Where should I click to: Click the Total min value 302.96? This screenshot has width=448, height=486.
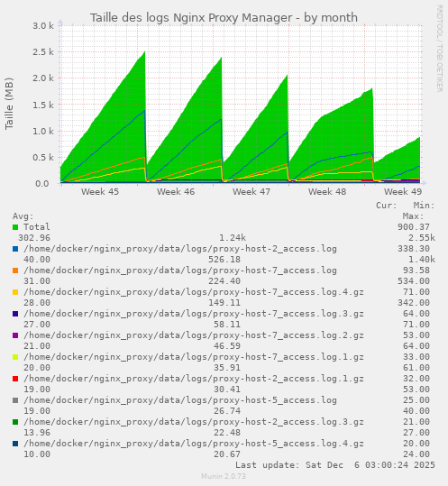pyautogui.click(x=34, y=238)
